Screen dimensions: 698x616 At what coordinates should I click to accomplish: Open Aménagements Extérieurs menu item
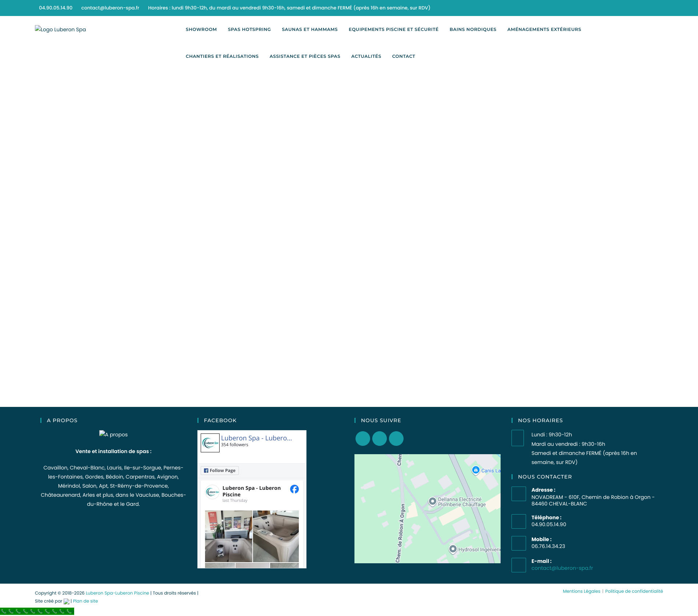pyautogui.click(x=544, y=29)
